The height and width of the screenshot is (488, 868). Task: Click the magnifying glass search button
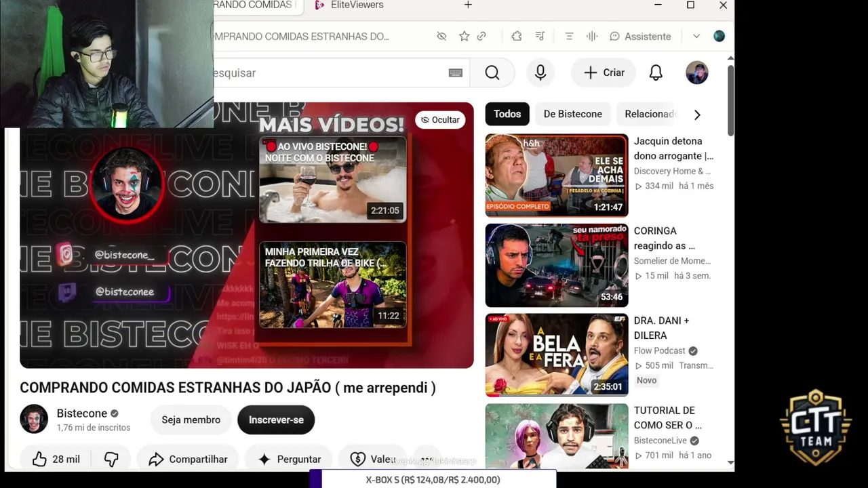coord(492,73)
